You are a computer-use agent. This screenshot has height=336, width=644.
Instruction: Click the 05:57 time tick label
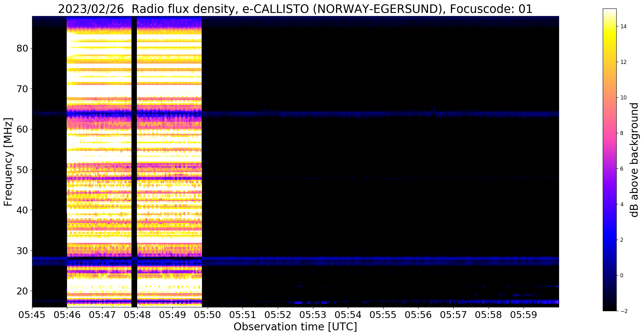pos(453,315)
